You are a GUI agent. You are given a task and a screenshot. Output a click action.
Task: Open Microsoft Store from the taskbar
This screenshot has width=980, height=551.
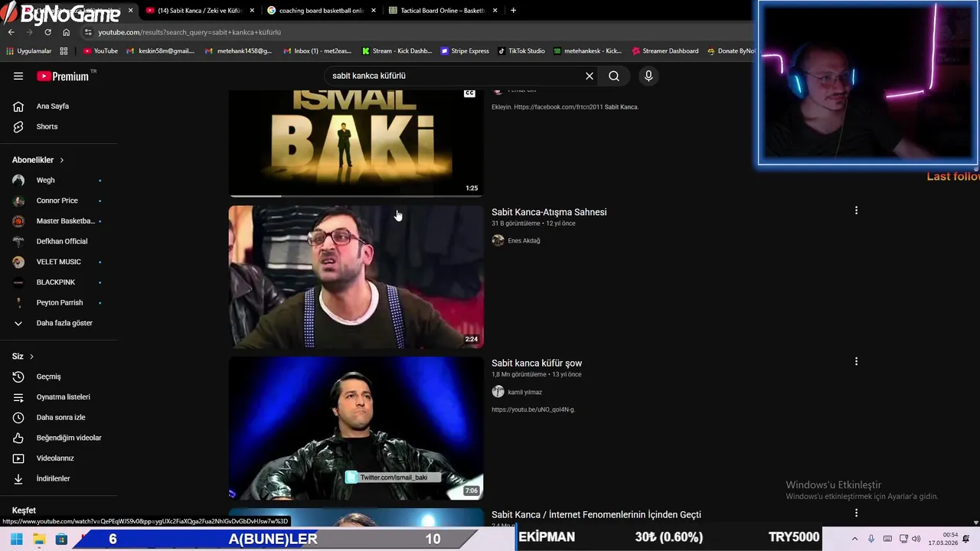tap(61, 539)
